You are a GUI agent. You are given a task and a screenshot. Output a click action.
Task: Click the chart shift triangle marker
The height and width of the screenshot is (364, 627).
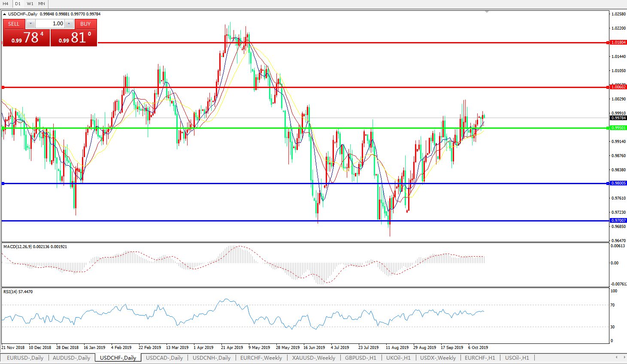tap(487, 12)
